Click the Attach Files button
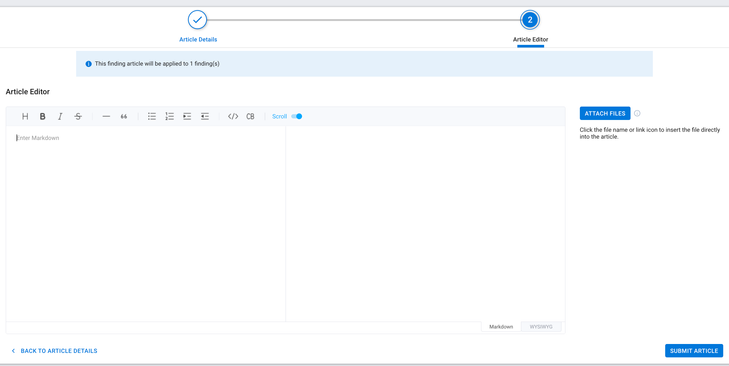 [605, 113]
